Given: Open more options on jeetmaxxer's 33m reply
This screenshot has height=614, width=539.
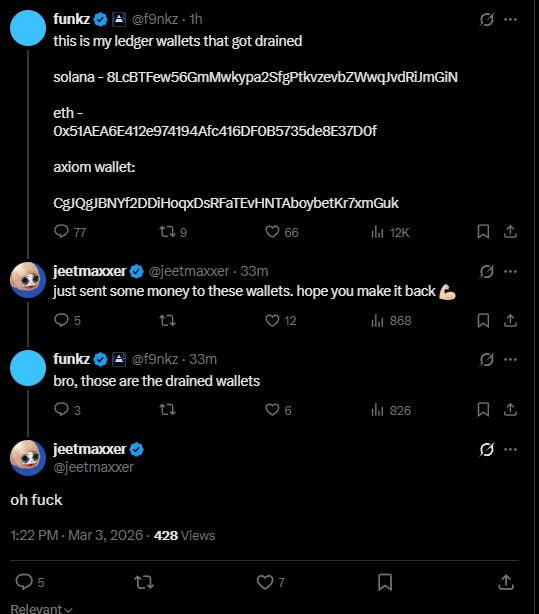Looking at the screenshot, I should click(510, 271).
